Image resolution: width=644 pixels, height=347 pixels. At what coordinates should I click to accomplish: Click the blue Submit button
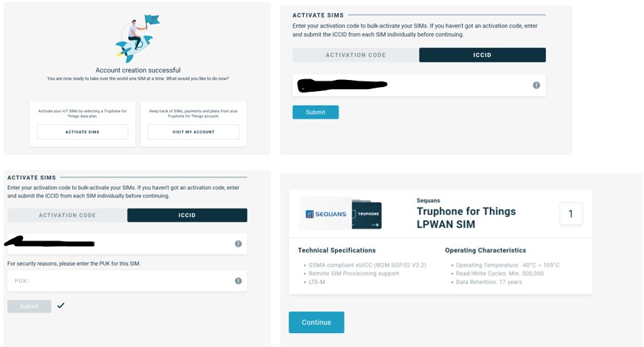tap(316, 112)
